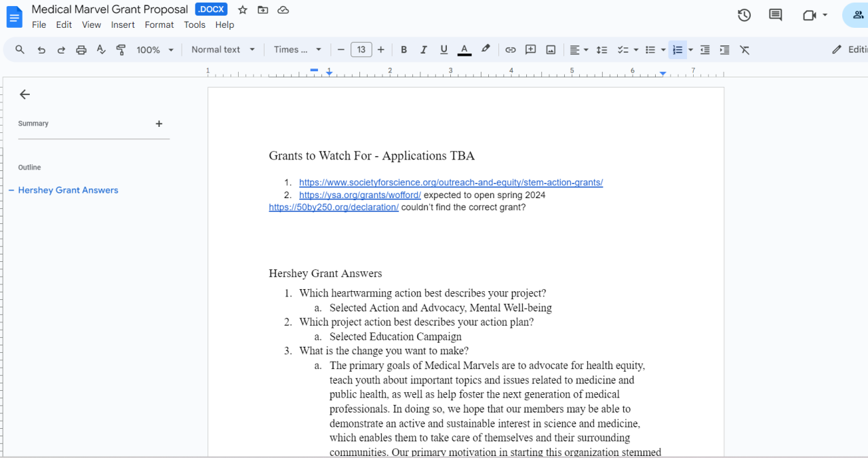Screen dimensions: 868x458
Task: Open the zoom level 100% dropdown
Action: click(155, 50)
